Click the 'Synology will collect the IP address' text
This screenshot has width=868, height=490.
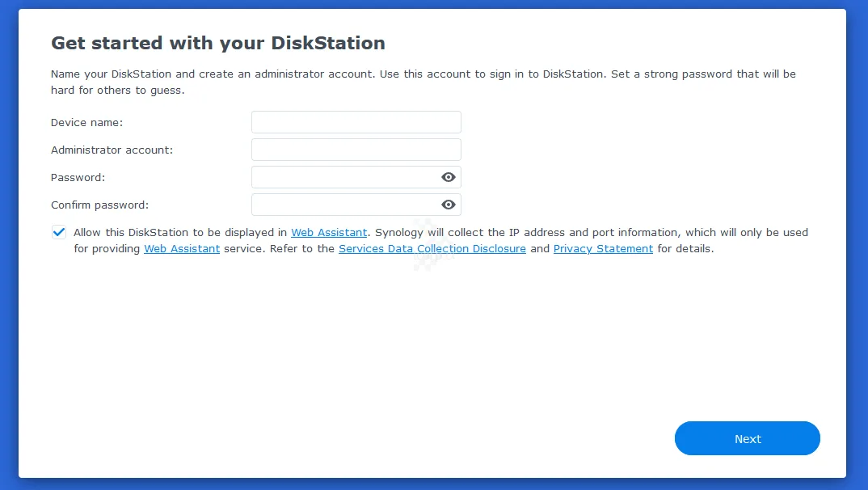click(525, 232)
